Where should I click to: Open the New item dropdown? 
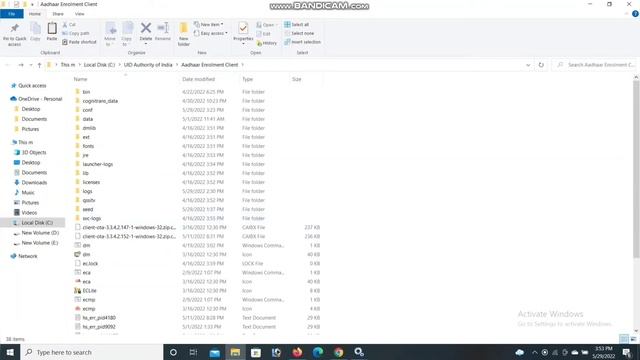pos(209,24)
